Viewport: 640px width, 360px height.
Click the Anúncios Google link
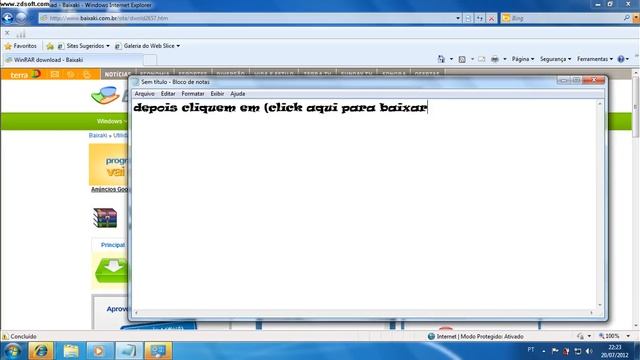tap(109, 189)
